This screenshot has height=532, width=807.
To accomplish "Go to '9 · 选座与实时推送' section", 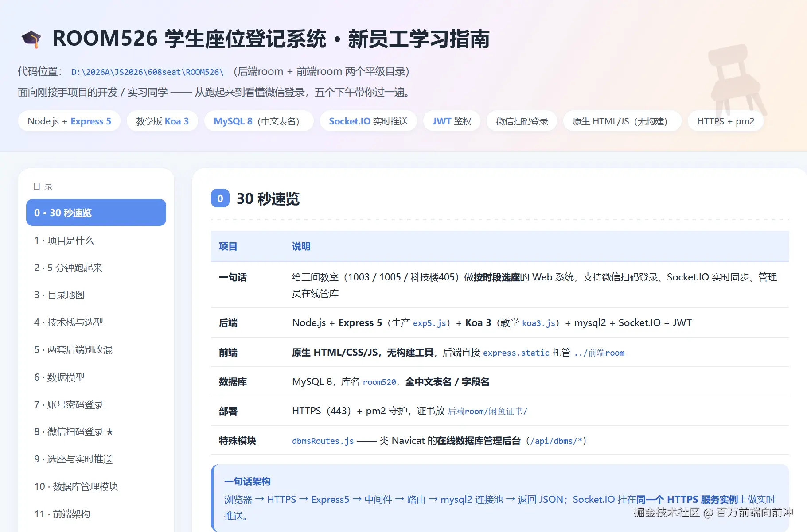I will click(x=96, y=459).
